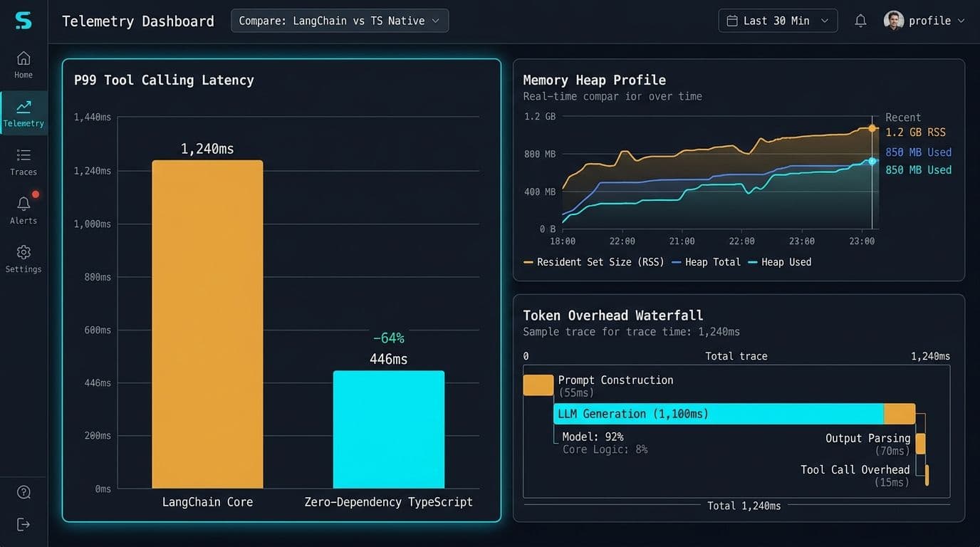The image size is (980, 547).
Task: Toggle the Resident Set Size (RSS) legend
Action: (x=593, y=262)
